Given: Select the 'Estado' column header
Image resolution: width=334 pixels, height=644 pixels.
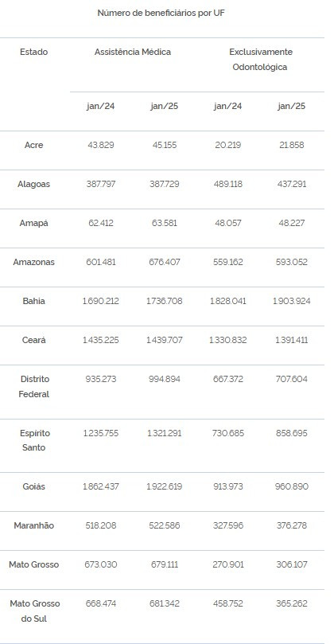Looking at the screenshot, I should 33,53.
